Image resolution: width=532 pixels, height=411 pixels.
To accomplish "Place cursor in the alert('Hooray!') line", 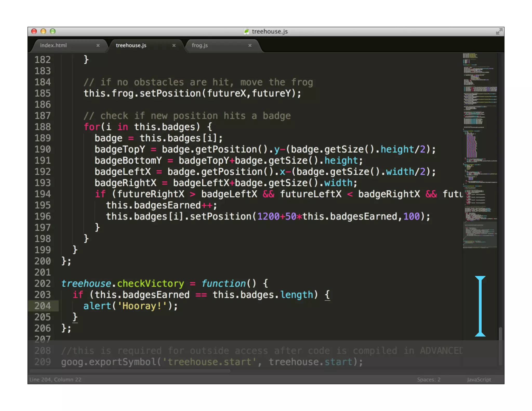I will [130, 306].
